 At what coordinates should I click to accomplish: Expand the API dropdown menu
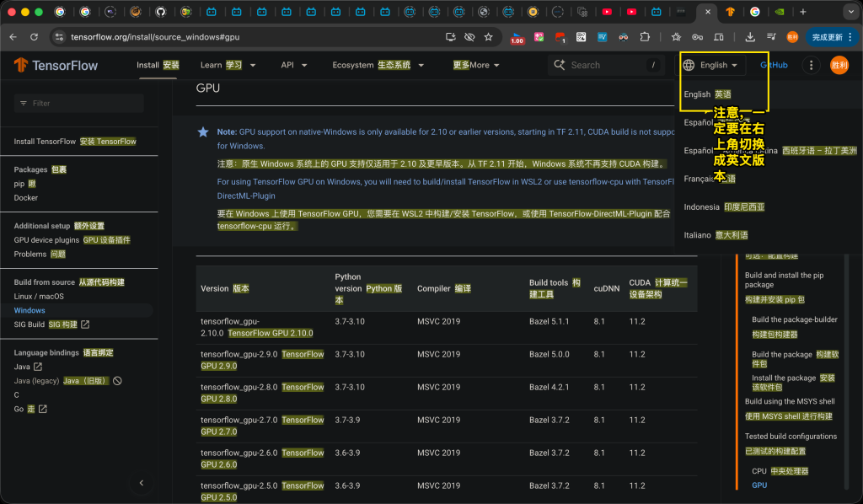click(x=294, y=65)
